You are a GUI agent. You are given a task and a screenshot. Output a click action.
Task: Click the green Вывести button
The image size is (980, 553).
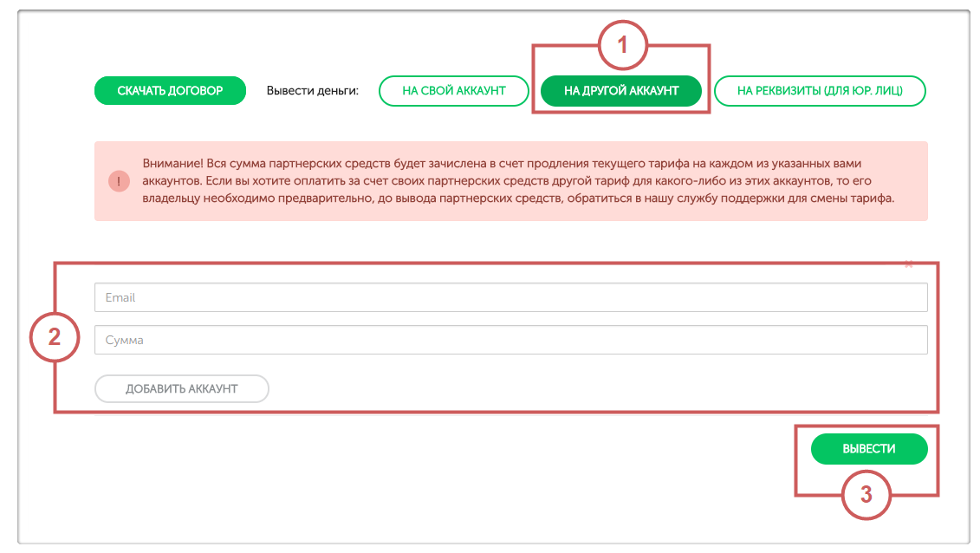point(868,449)
